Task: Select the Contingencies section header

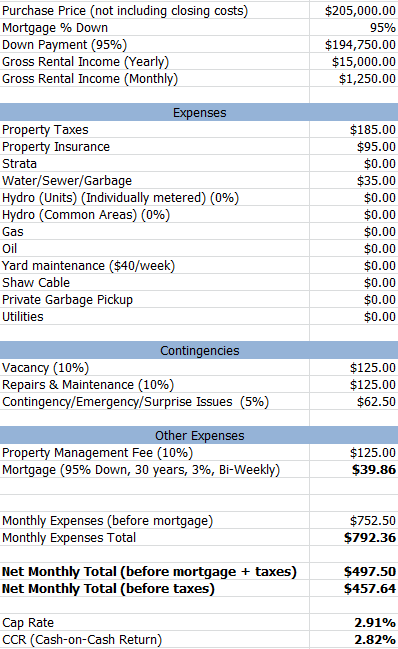Action: pyautogui.click(x=199, y=351)
